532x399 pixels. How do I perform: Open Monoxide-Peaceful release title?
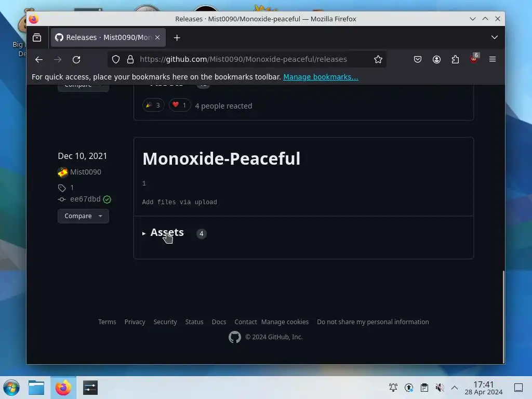click(x=221, y=158)
